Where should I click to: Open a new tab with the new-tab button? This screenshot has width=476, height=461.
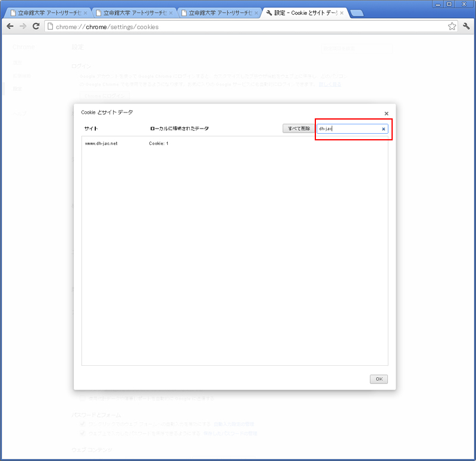[x=356, y=13]
